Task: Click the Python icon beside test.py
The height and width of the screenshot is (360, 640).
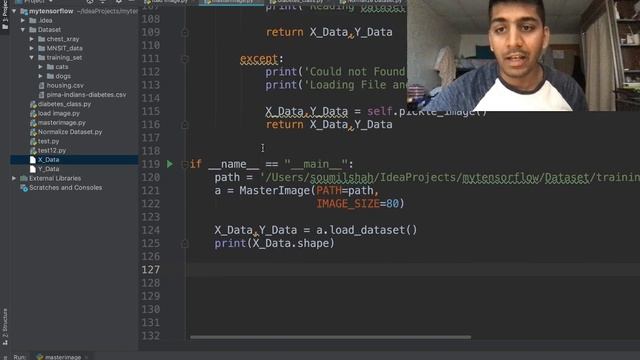Action: coord(33,141)
